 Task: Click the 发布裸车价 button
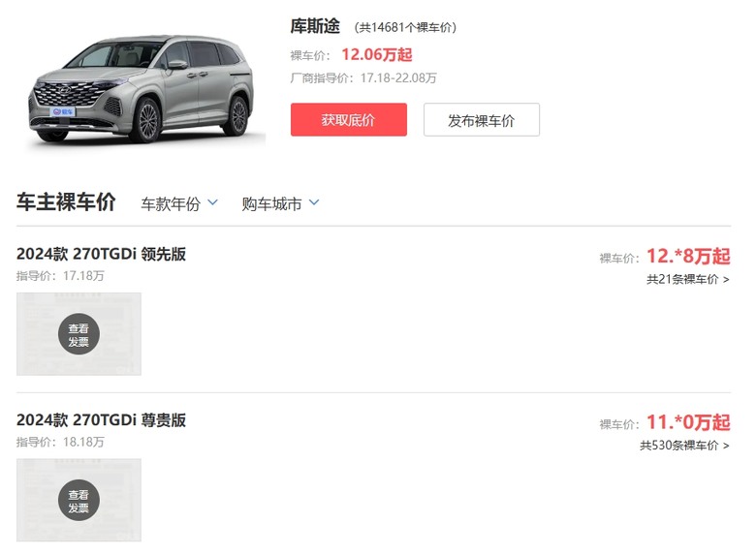pyautogui.click(x=481, y=119)
